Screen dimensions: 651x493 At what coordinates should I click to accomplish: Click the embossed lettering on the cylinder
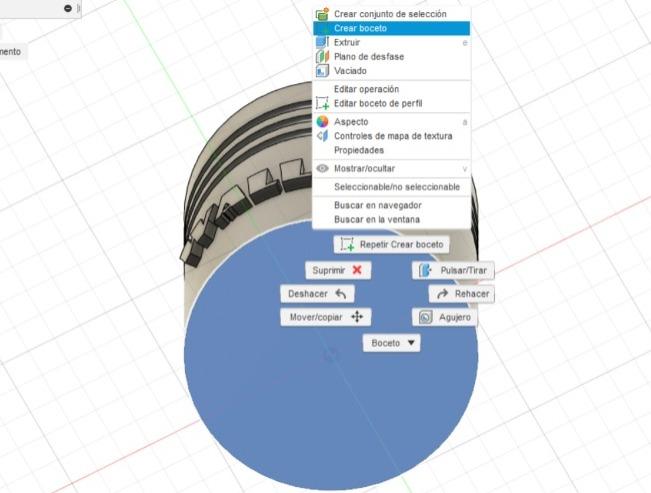(x=245, y=212)
